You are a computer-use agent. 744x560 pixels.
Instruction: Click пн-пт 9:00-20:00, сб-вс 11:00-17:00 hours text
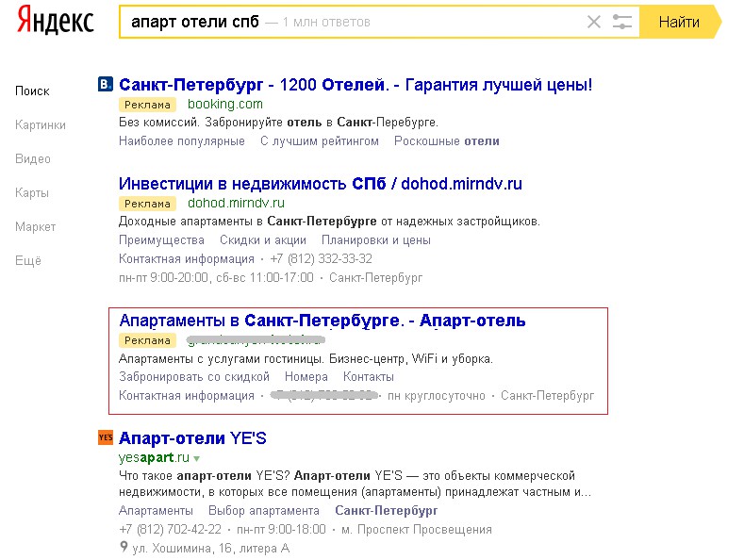click(216, 277)
